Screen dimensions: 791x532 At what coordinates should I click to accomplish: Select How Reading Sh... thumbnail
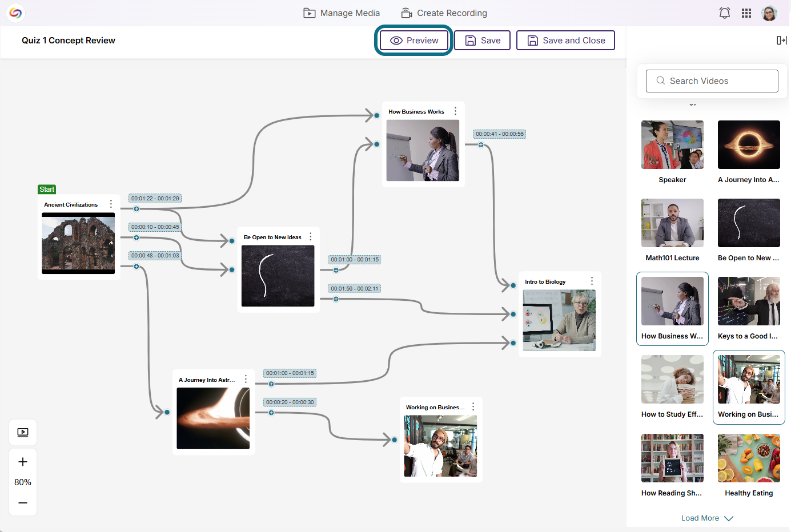click(x=672, y=458)
